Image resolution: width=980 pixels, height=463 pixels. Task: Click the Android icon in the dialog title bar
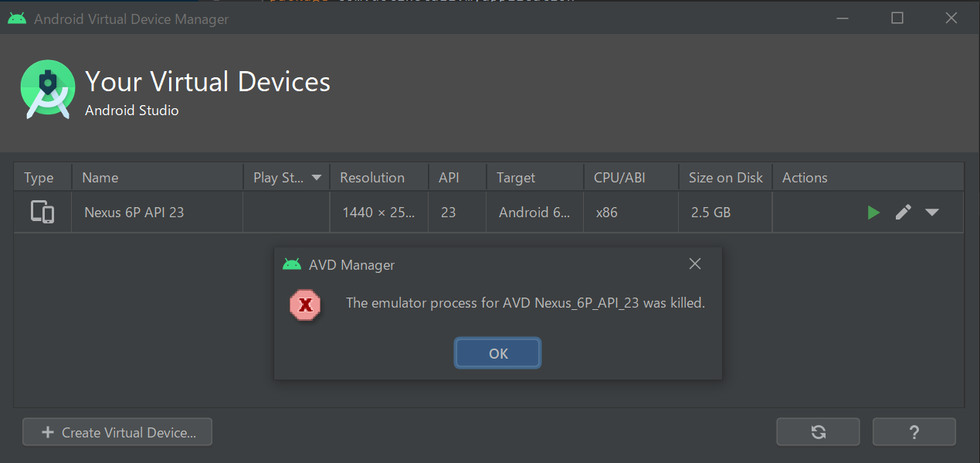(x=292, y=264)
